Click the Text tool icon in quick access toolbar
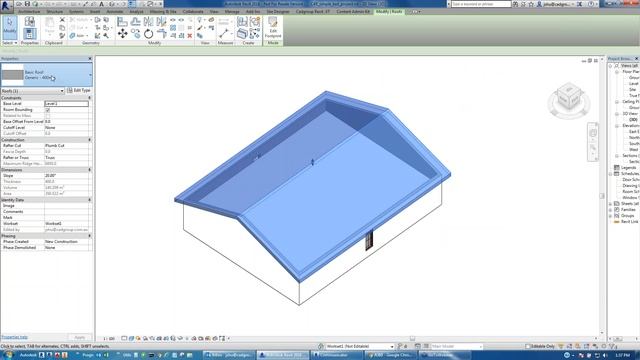The width and height of the screenshot is (640, 360). click(102, 4)
